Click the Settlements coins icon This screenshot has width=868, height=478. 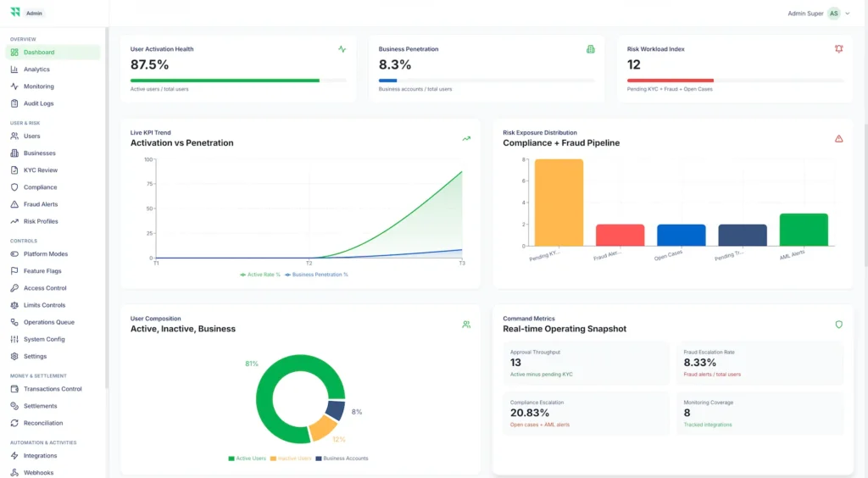[x=14, y=406]
